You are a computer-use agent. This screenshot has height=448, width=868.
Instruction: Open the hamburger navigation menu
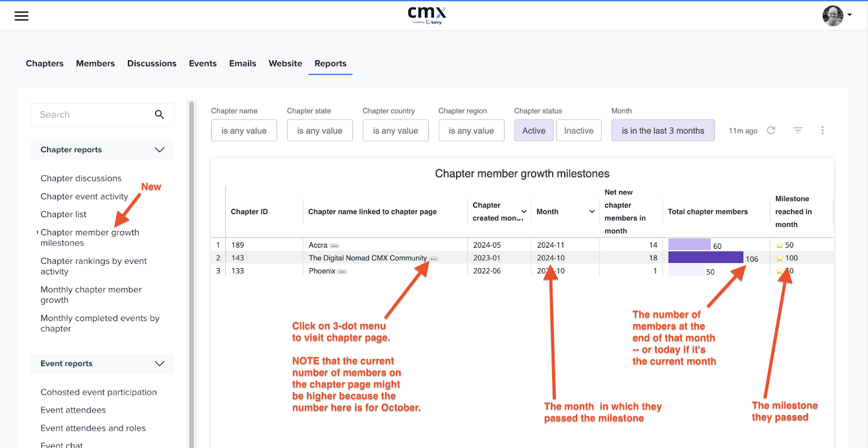pos(21,16)
